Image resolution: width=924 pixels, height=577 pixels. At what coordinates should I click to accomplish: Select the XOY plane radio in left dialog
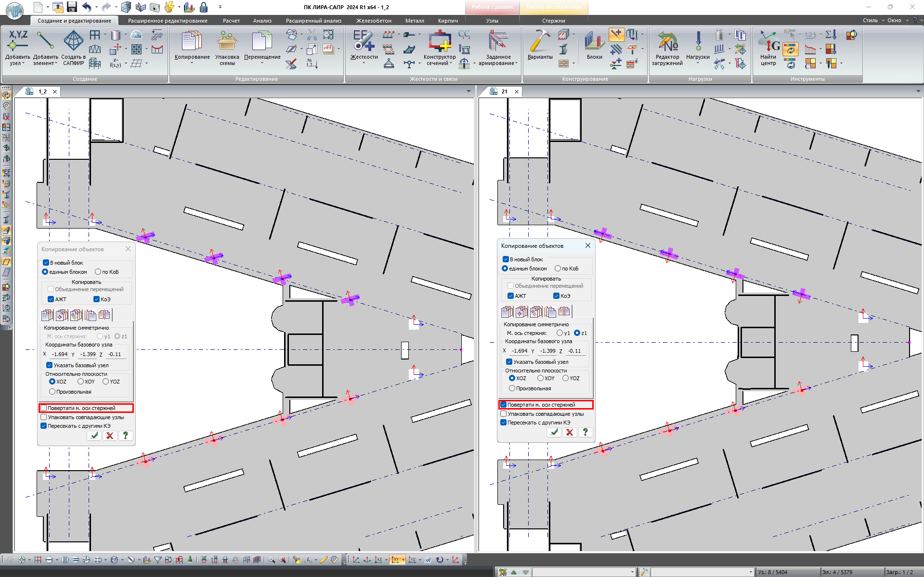coord(81,382)
